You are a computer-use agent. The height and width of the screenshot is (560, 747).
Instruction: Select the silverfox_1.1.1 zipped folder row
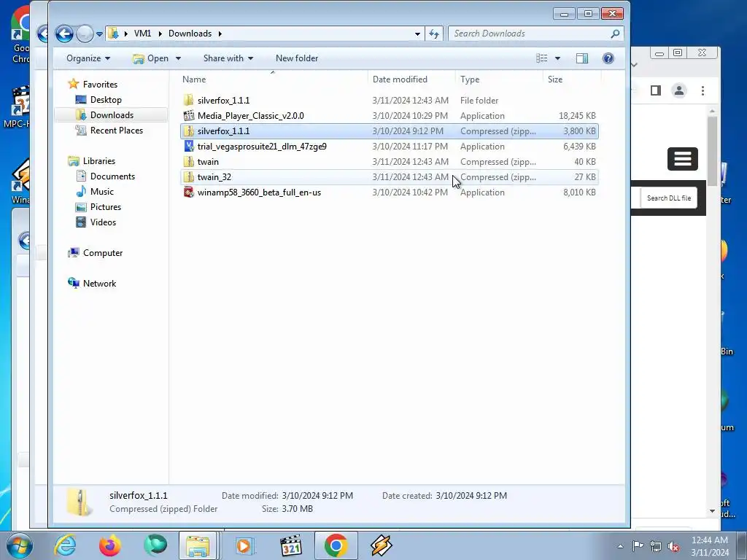[390, 131]
